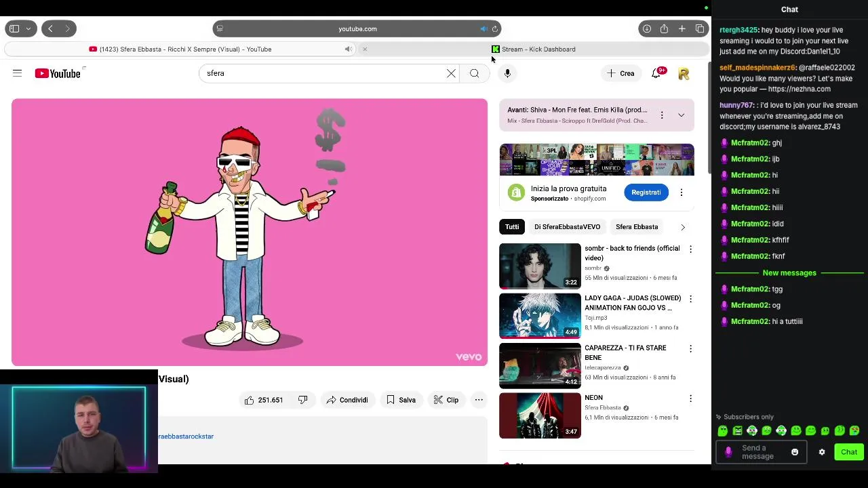Go forward in Safari history
The width and height of the screenshot is (868, 488).
pos(67,28)
